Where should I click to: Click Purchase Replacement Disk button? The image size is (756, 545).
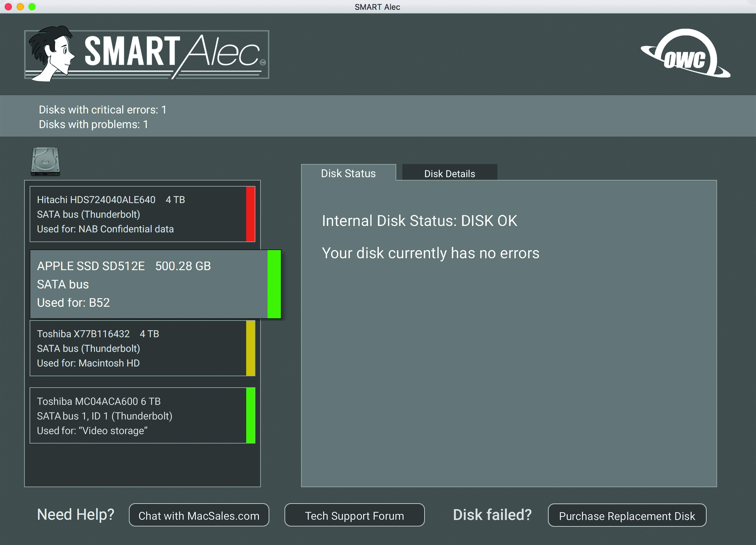(627, 515)
